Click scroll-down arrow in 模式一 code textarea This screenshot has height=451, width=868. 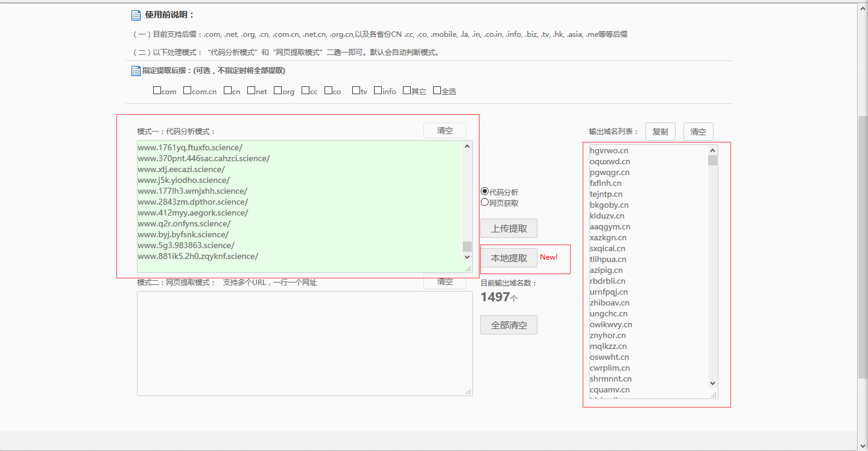[467, 257]
